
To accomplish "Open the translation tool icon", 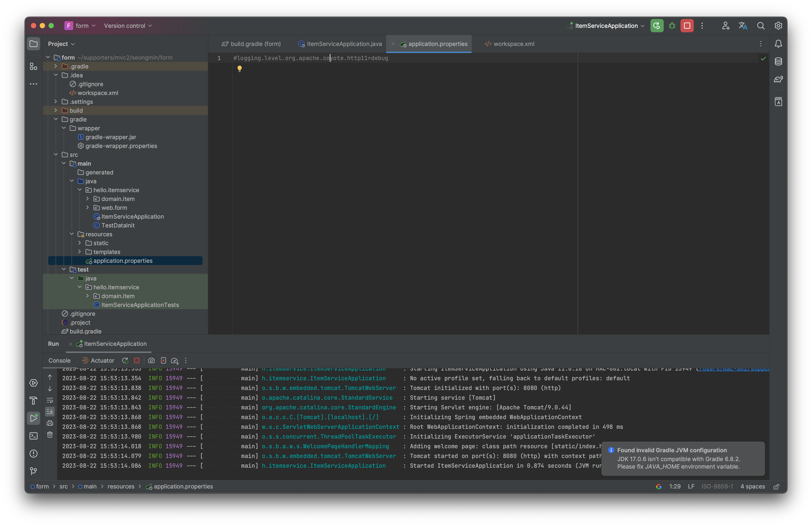I will pyautogui.click(x=743, y=26).
